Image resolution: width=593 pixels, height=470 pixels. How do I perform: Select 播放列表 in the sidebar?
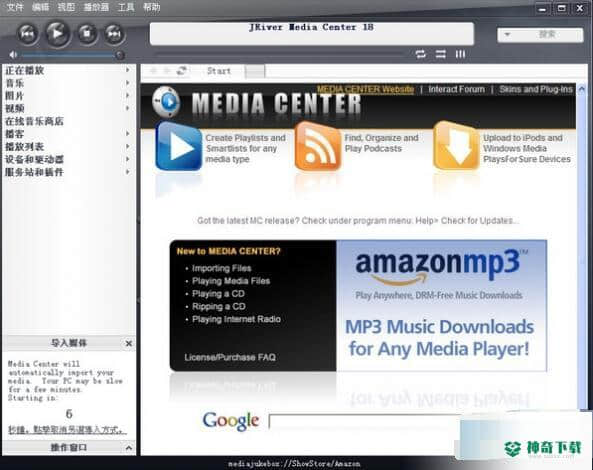pos(25,146)
